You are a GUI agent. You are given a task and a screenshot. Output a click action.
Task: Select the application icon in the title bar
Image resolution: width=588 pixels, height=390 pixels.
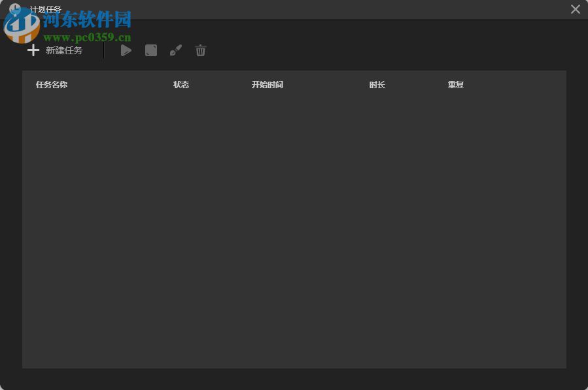[x=14, y=9]
